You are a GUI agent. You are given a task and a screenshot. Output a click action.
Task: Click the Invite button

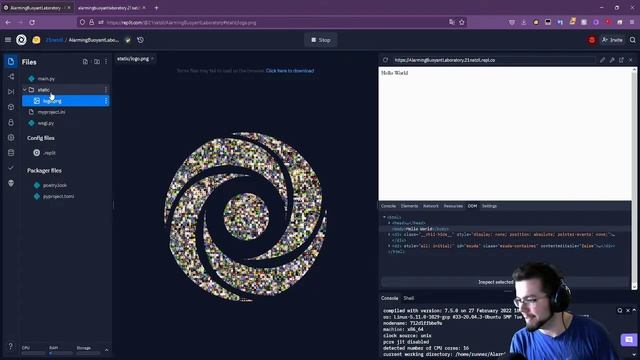612,40
